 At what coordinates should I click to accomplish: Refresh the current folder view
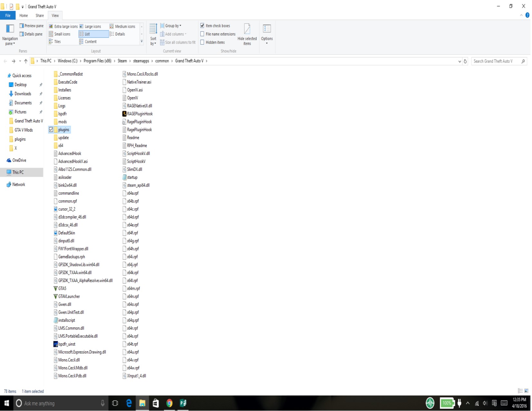[x=465, y=61]
